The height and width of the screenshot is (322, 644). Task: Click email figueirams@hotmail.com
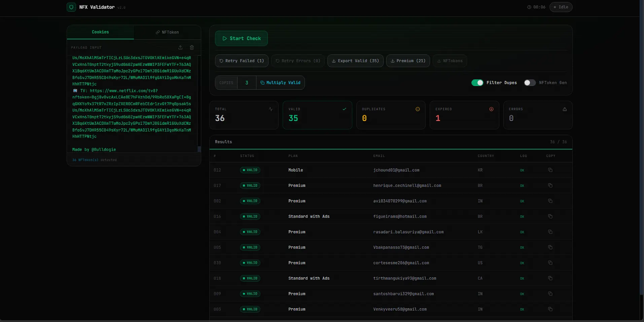tap(400, 216)
